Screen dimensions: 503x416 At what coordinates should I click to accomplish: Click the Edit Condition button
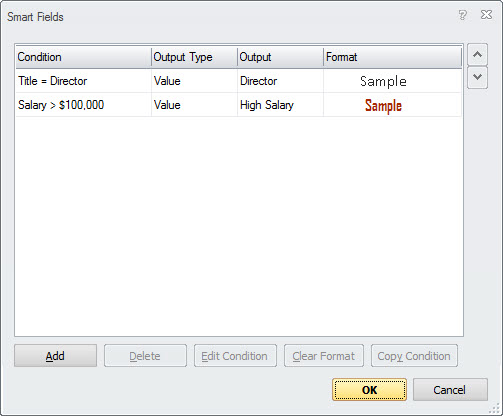pos(235,356)
